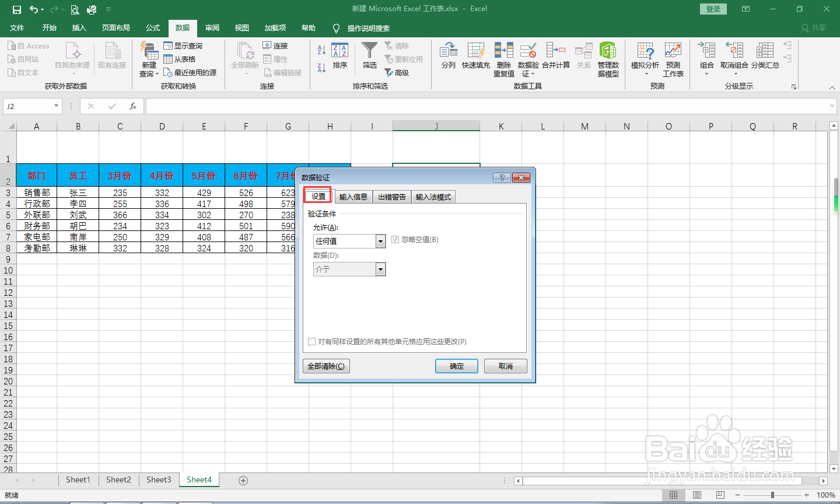Click Cancel button in dialog
840x504 pixels.
pos(506,366)
